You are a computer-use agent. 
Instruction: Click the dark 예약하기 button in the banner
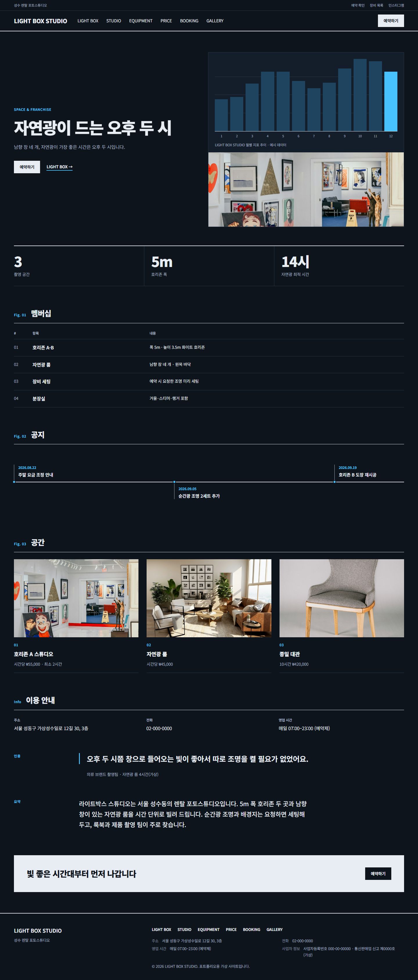(x=378, y=874)
